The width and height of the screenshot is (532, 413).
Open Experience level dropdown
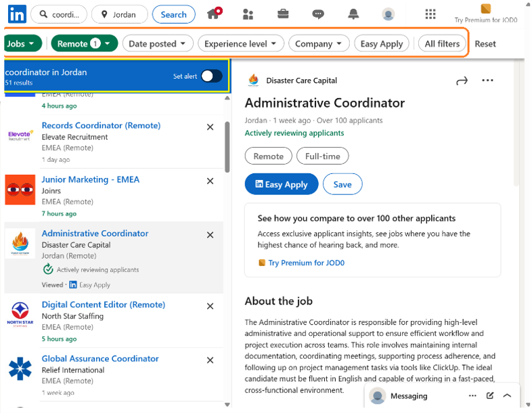241,44
